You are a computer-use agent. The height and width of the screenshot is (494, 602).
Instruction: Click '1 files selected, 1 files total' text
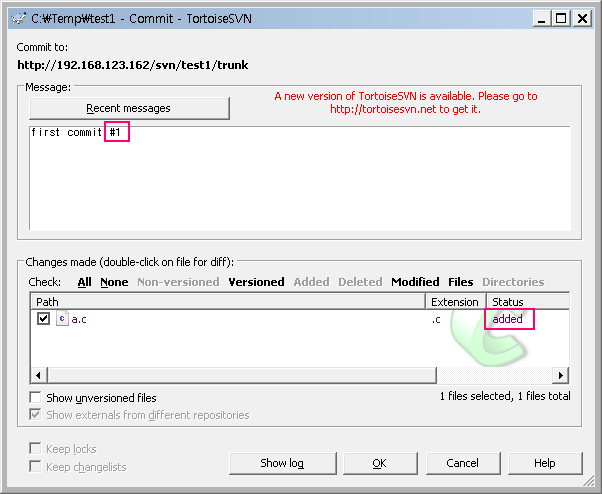505,396
